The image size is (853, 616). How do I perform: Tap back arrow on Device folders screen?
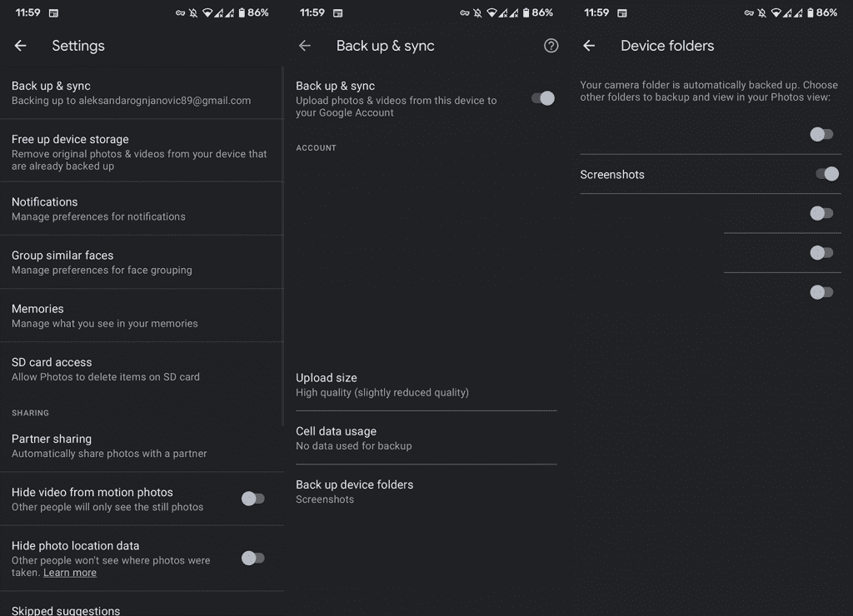pos(589,46)
